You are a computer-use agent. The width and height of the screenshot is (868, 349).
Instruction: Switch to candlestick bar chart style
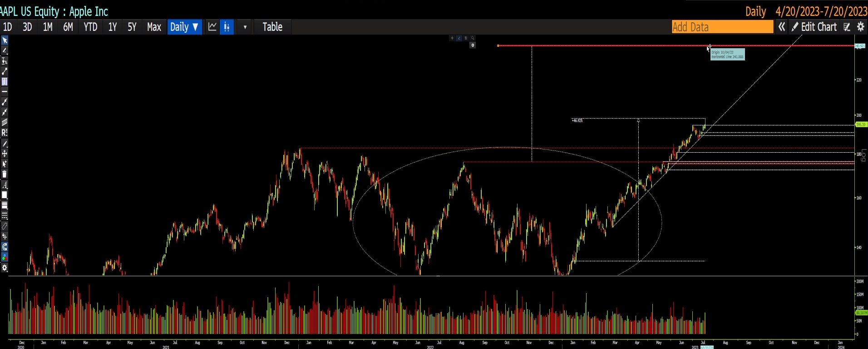(x=227, y=27)
